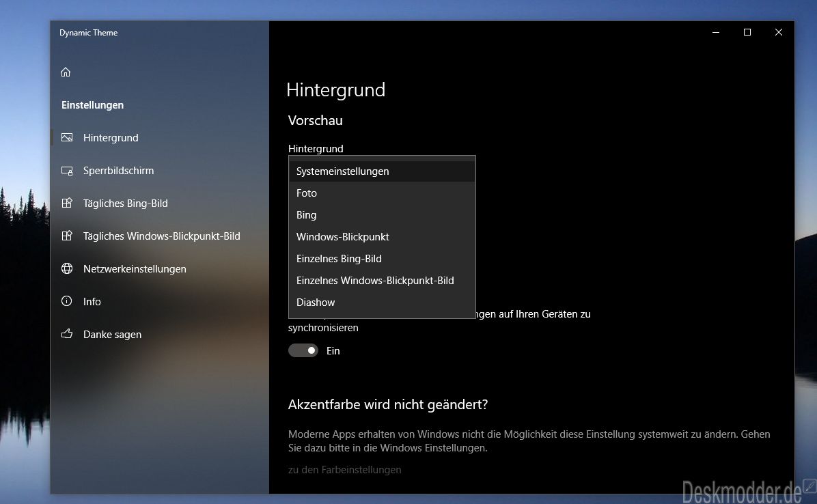Choose Foto in the background dropdown
Image resolution: width=817 pixels, height=504 pixels.
coord(307,193)
